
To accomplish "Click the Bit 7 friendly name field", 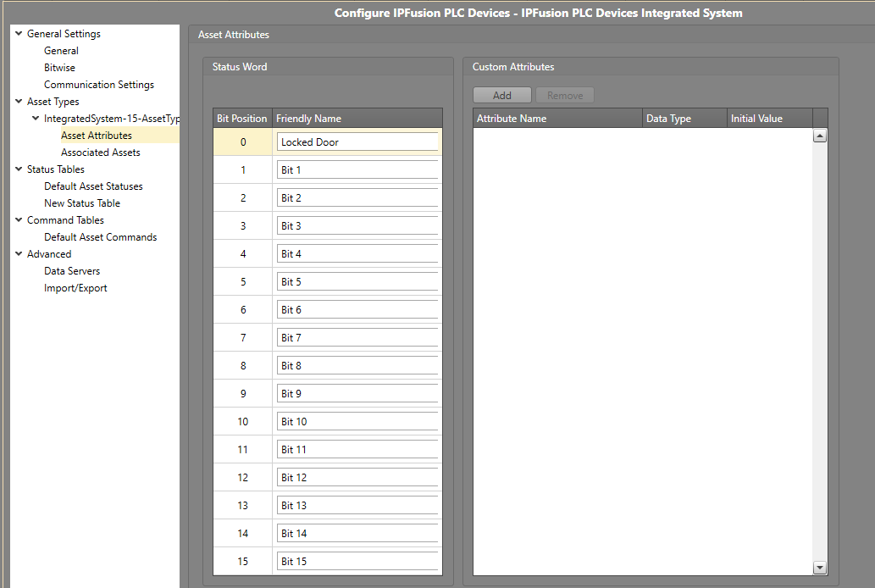I will 357,338.
